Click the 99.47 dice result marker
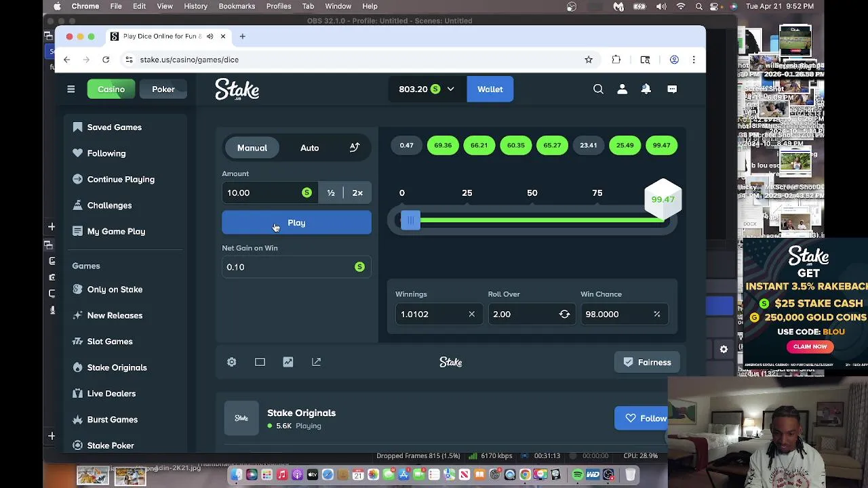The width and height of the screenshot is (868, 488). pos(663,199)
